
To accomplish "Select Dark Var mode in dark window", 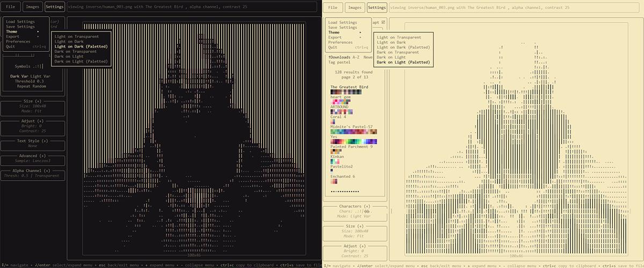I will (x=19, y=76).
